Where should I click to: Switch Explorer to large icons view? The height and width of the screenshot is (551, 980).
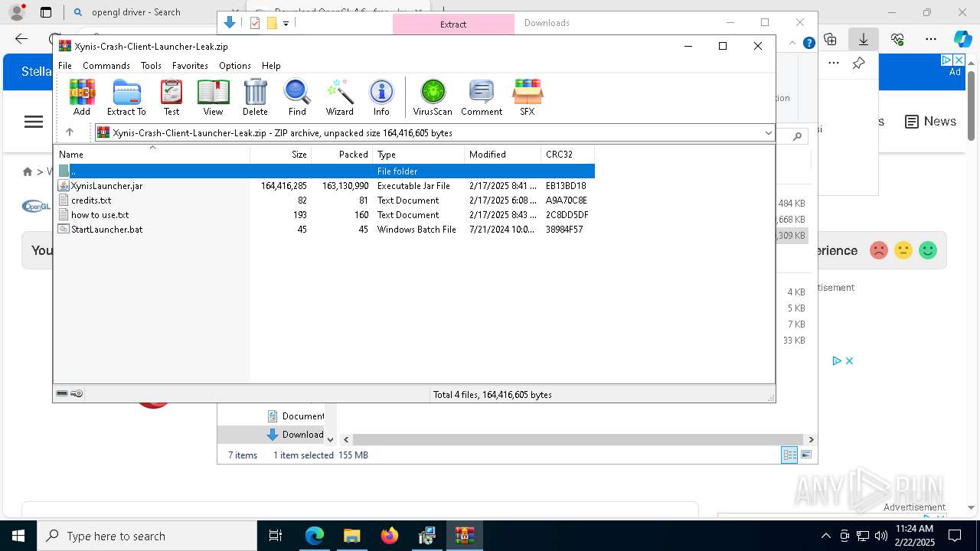click(x=805, y=455)
